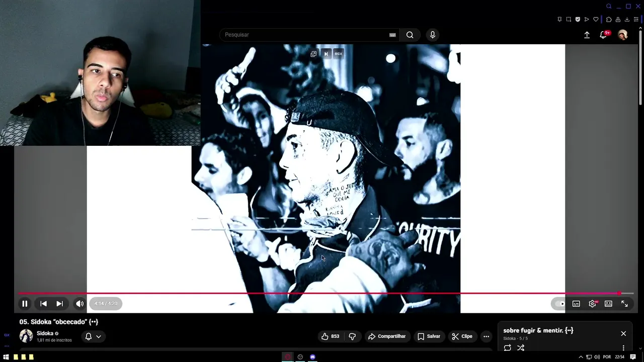Close the sobre fugir & mentir playlist panel
Screen dimensions: 644x362
623,333
